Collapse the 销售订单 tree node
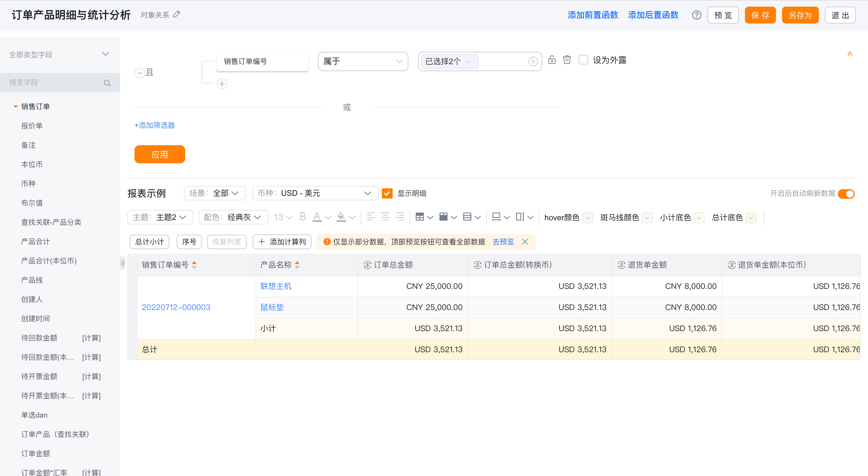The image size is (868, 476). click(15, 106)
